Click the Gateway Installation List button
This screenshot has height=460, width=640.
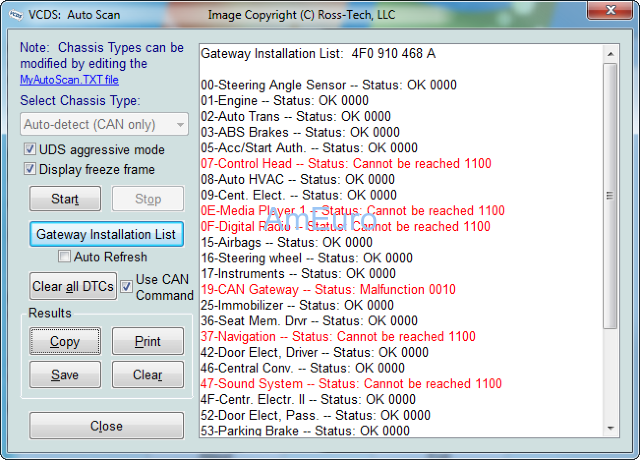tap(106, 234)
